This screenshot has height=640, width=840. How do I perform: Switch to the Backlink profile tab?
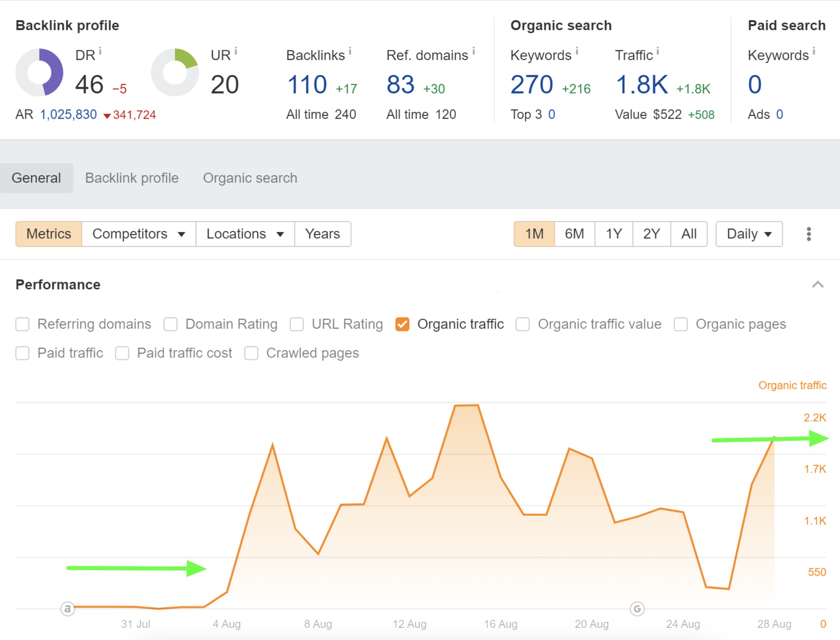[x=132, y=178]
